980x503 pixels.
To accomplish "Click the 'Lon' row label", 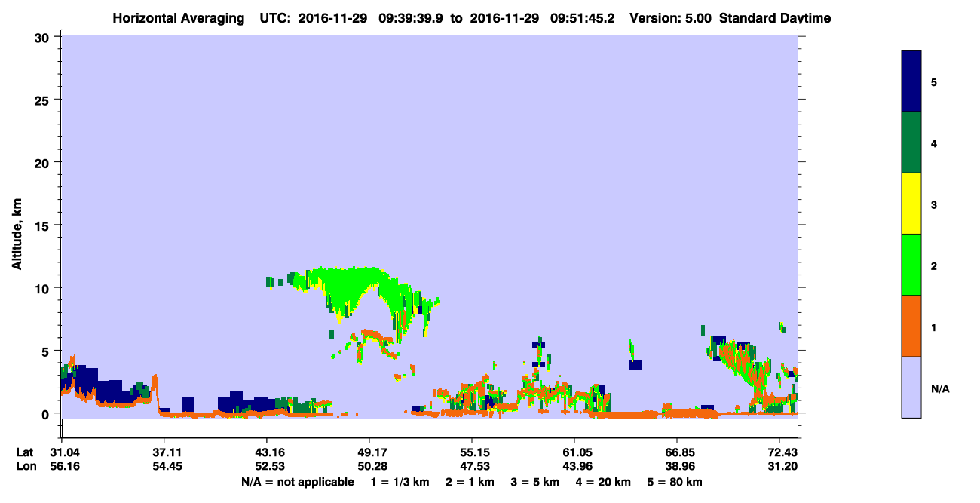I will point(26,466).
